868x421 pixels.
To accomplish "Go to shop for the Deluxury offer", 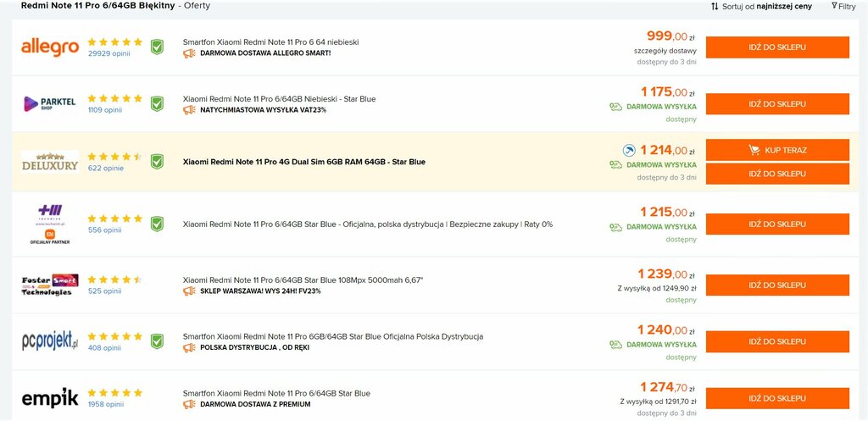I will (777, 174).
